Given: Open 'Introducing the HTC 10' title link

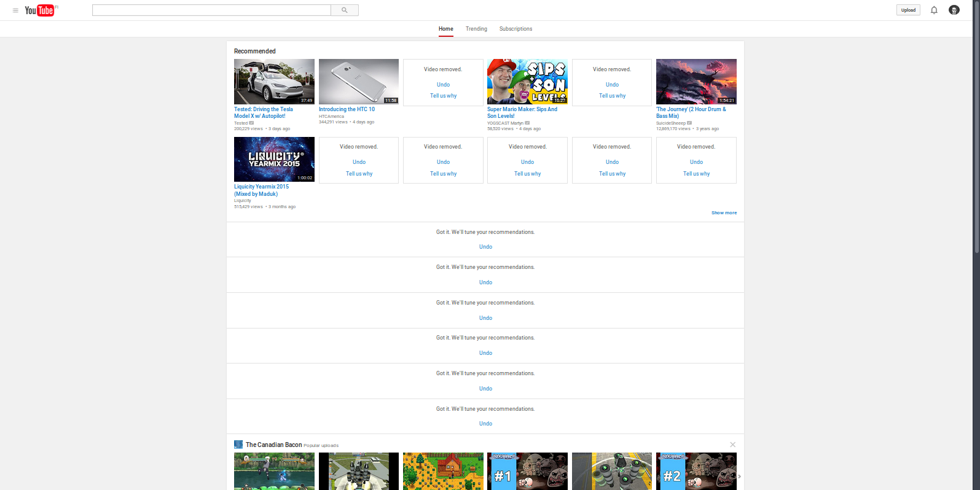Looking at the screenshot, I should coord(347,109).
